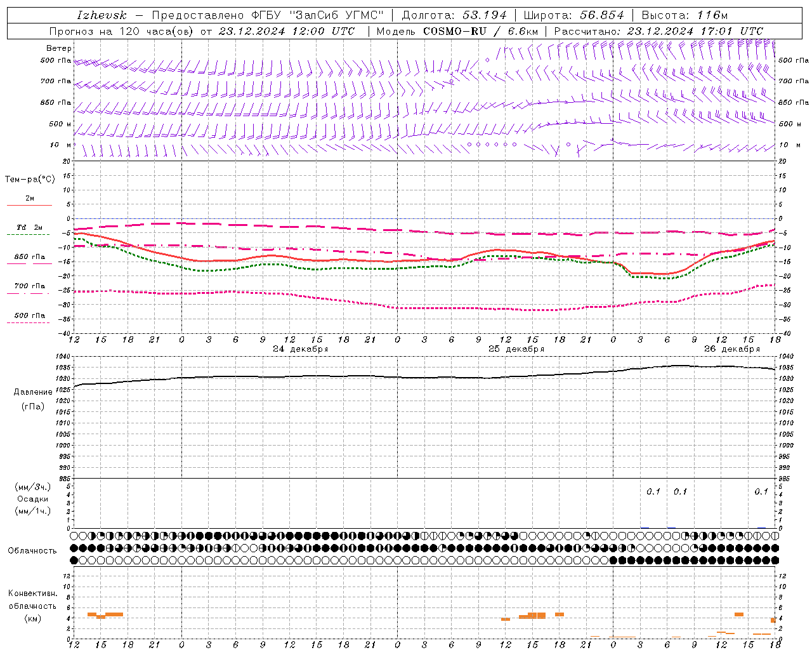This screenshot has width=812, height=650.
Task: Click the "Широта: 56.854" latitude value
Action: (574, 15)
